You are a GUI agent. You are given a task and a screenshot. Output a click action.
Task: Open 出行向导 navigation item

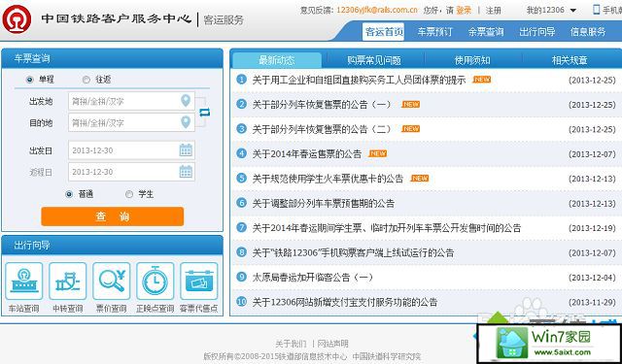point(537,32)
